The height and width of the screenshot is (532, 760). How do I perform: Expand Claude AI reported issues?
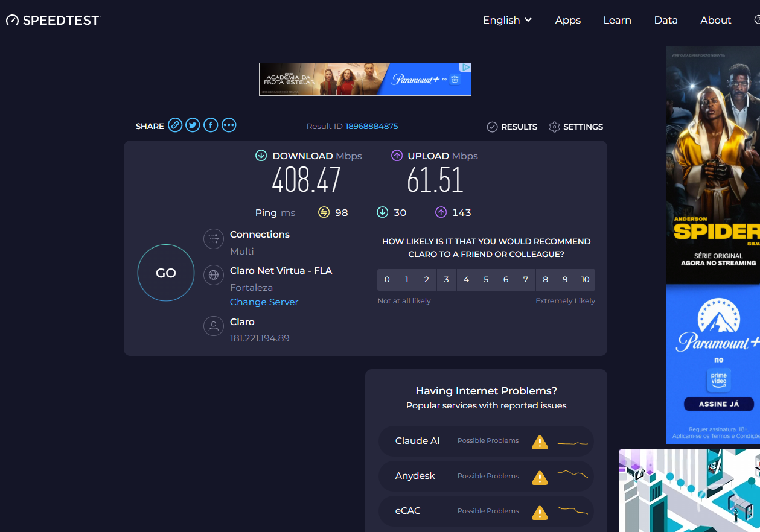click(x=486, y=442)
